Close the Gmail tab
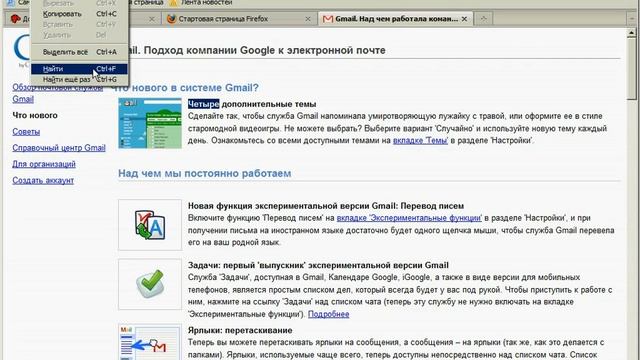 tap(464, 19)
